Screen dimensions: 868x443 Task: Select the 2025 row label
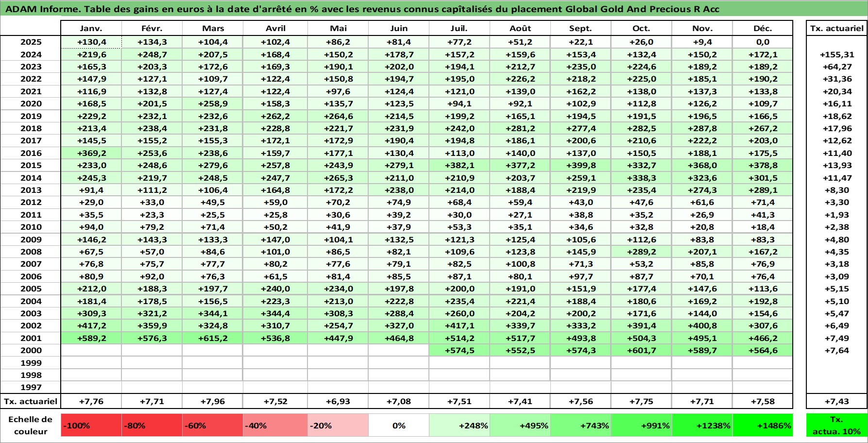point(31,42)
